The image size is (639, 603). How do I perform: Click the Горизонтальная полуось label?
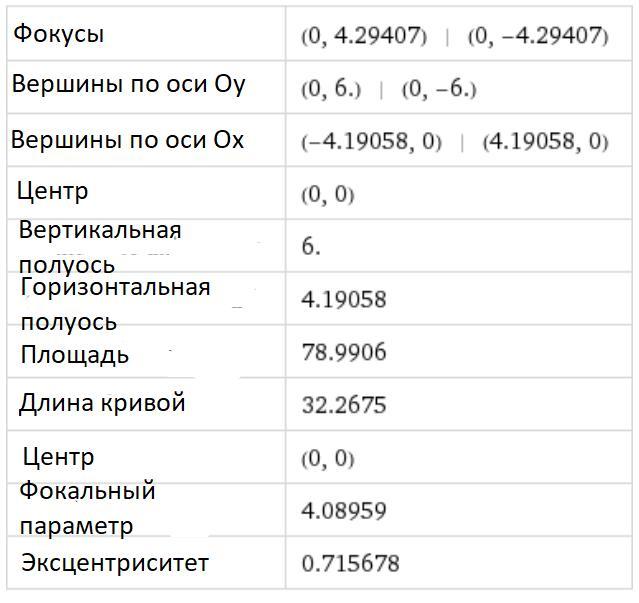pyautogui.click(x=114, y=304)
